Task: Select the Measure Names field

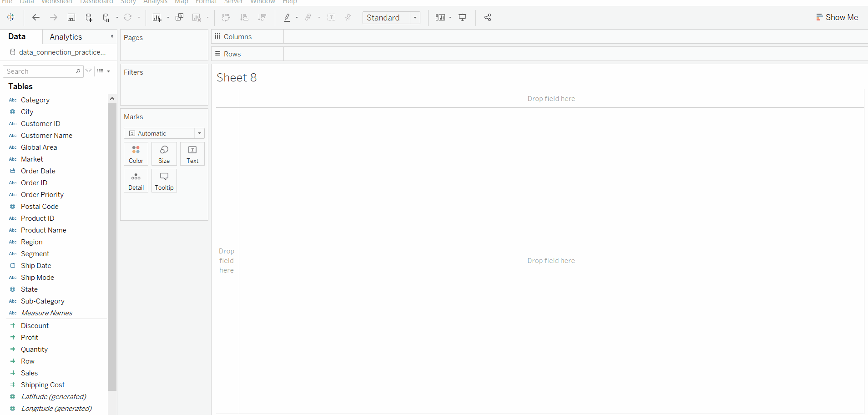Action: pos(46,313)
